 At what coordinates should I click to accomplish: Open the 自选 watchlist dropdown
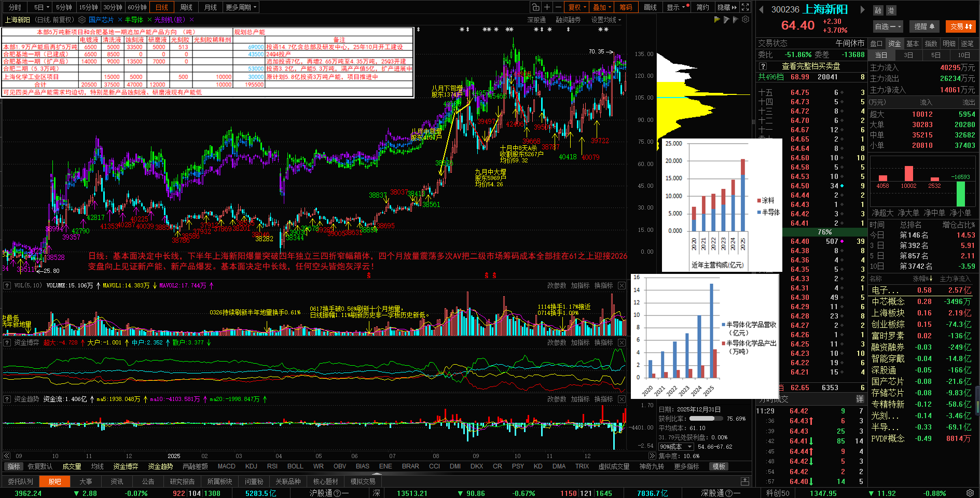889,26
